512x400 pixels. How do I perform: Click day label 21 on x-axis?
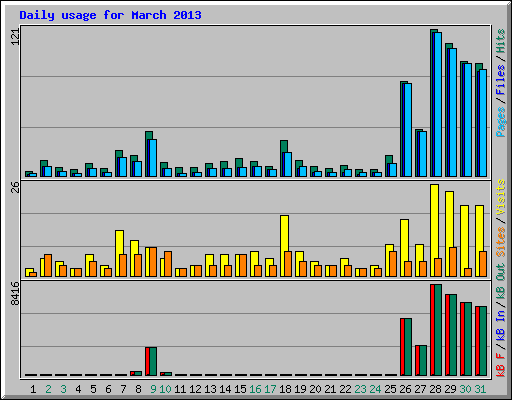coord(330,389)
